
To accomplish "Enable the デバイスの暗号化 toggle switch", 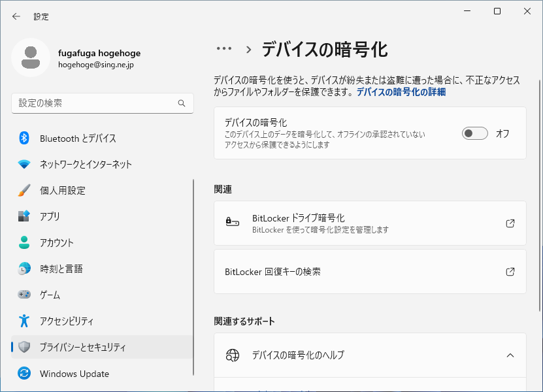I will [x=475, y=133].
